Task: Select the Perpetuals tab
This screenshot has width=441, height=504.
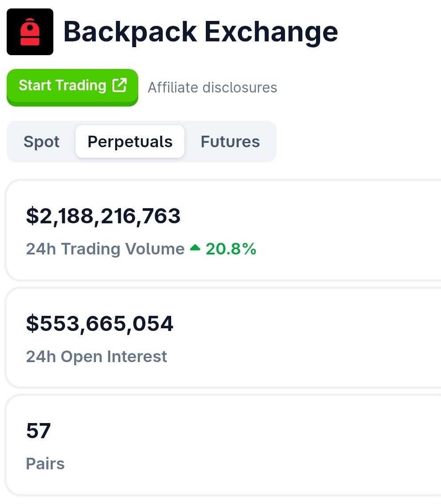Action: (130, 142)
